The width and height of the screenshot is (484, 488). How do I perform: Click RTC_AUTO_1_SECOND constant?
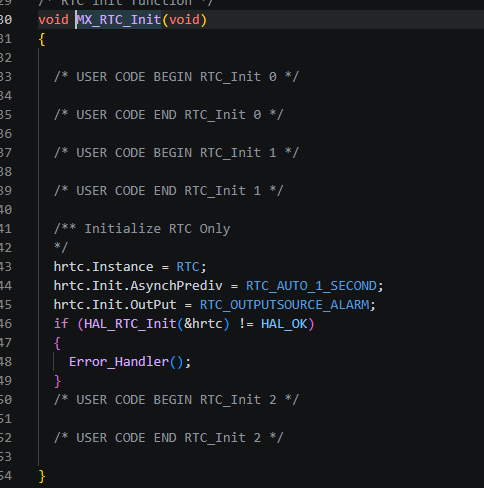[311, 286]
